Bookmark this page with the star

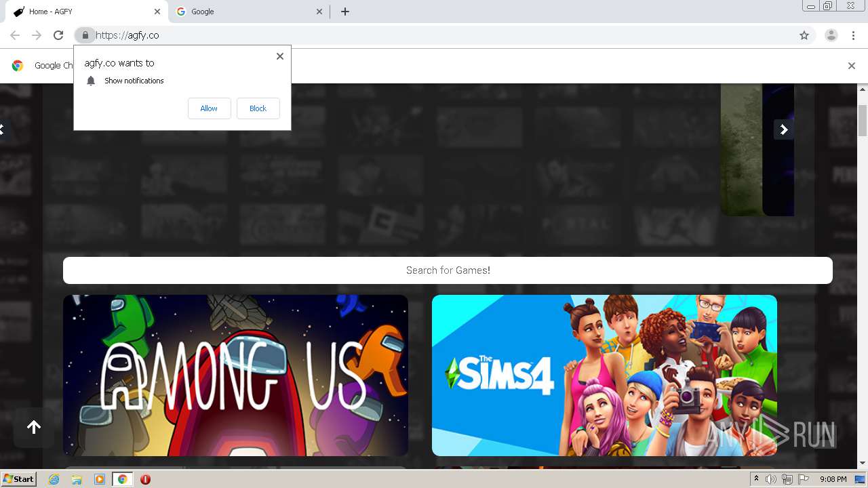804,35
